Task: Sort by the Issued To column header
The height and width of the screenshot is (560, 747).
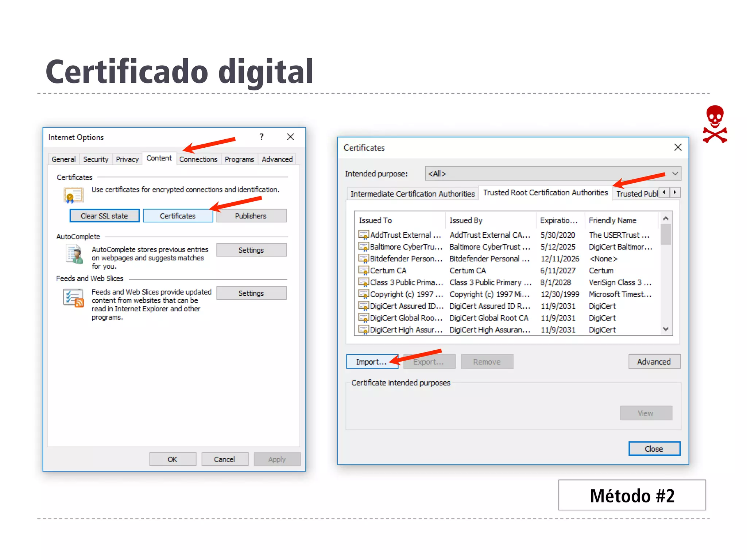Action: pos(399,220)
